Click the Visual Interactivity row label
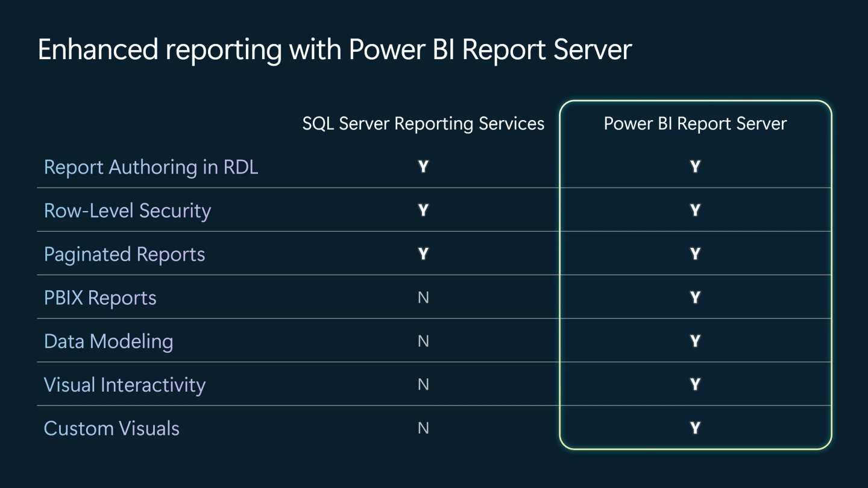 (x=125, y=385)
